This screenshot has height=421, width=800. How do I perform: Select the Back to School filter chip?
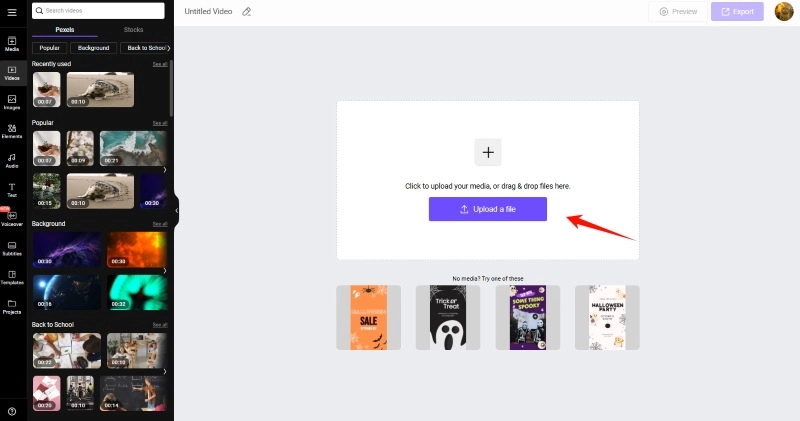[145, 48]
